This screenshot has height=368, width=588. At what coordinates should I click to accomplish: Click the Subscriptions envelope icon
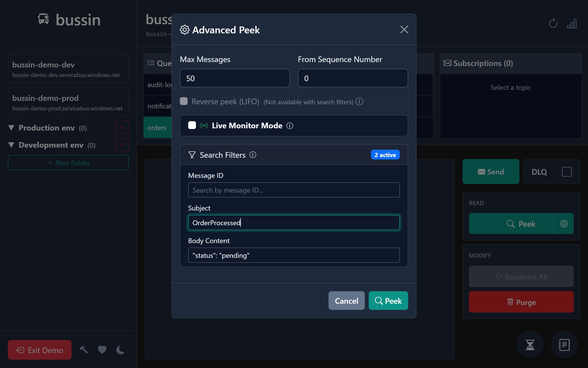click(447, 63)
